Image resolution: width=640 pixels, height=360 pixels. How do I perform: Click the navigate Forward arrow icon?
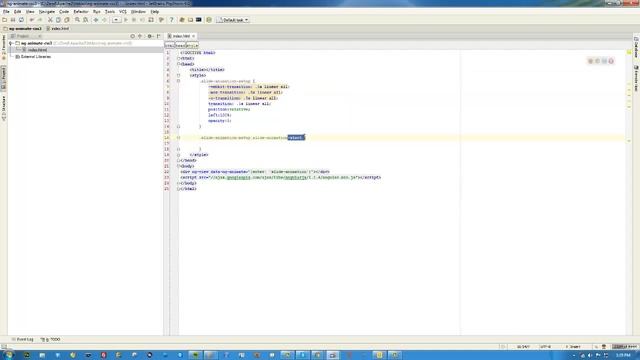(104, 20)
